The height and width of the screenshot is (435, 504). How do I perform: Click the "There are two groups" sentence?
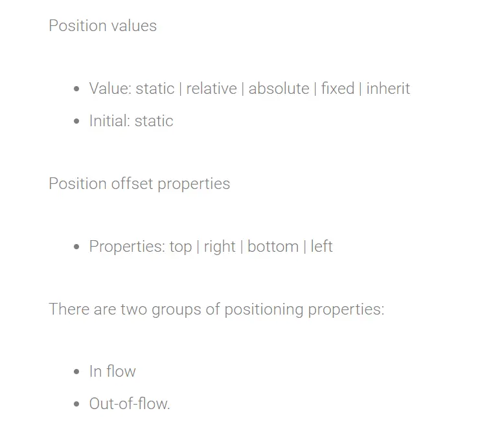point(216,309)
